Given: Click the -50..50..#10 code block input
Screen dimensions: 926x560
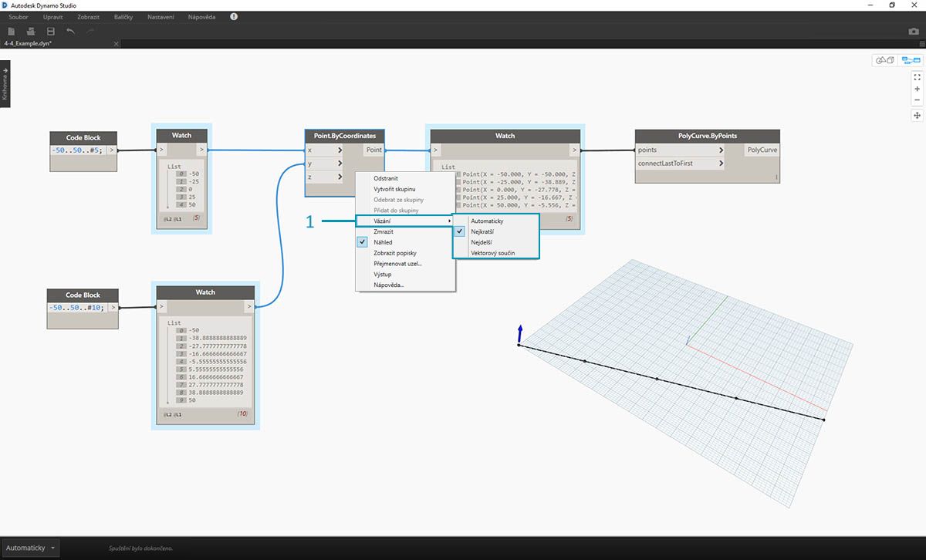Looking at the screenshot, I should click(x=77, y=307).
